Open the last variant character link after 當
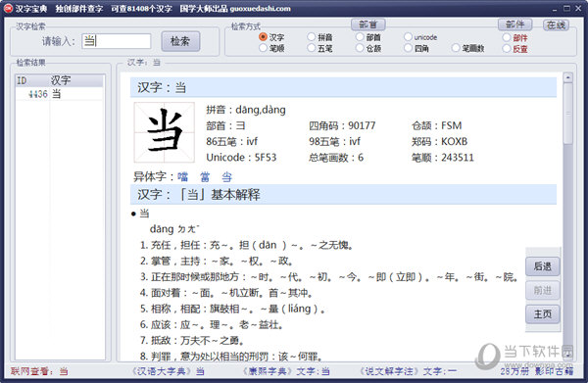 [x=227, y=176]
